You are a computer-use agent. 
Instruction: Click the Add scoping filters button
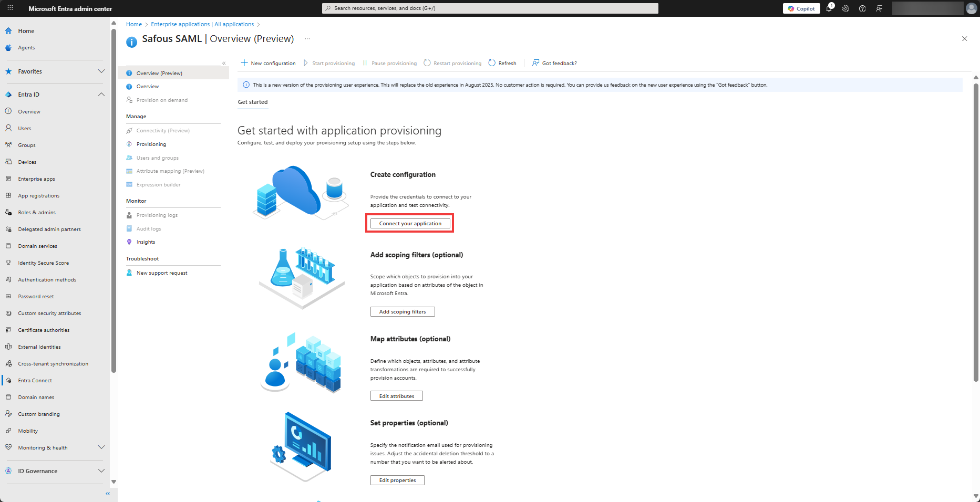(x=403, y=312)
